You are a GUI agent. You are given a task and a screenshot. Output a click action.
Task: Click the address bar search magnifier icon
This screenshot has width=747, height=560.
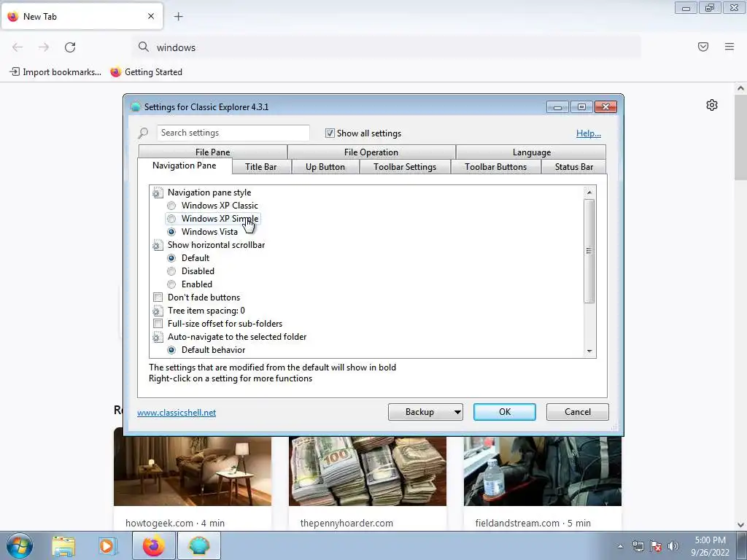144,47
